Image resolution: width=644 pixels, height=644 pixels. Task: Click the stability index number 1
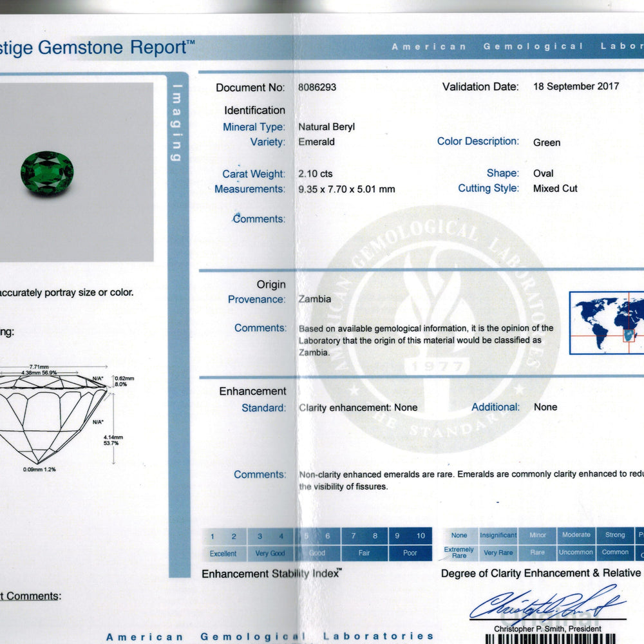click(x=213, y=536)
